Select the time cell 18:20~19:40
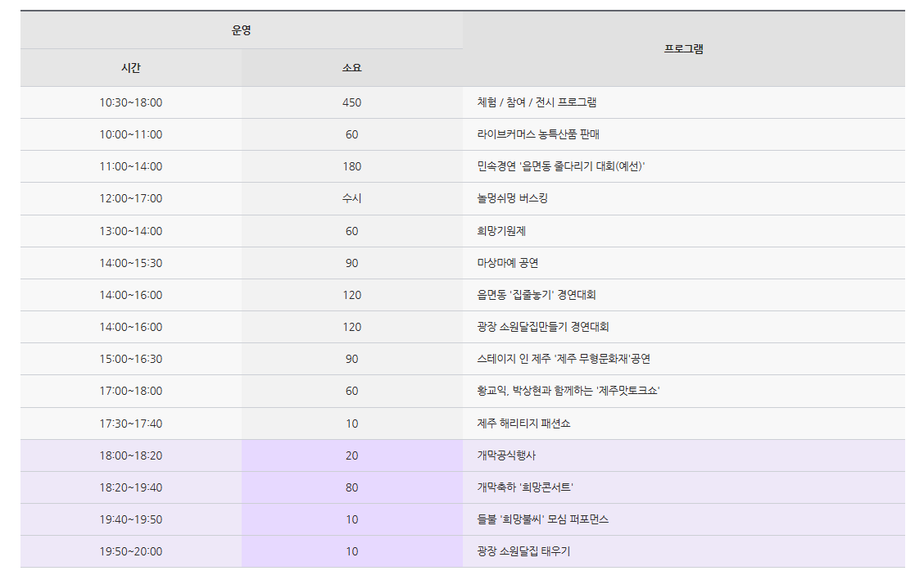Screen dimensions: 924x580 pos(131,487)
